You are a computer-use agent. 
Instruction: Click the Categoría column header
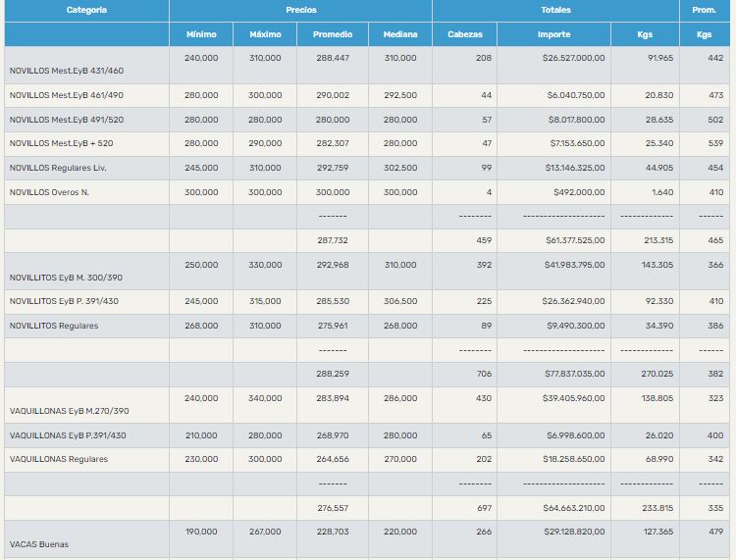coord(86,10)
